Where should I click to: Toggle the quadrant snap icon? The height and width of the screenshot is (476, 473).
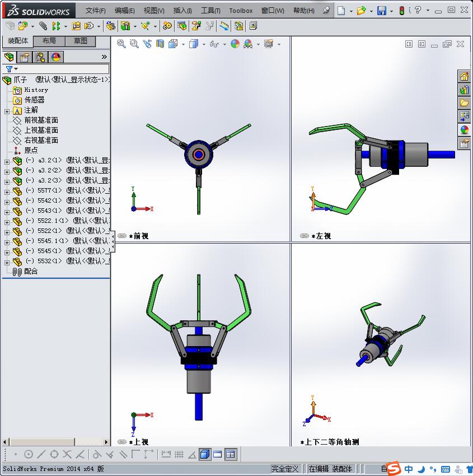pyautogui.click(x=54, y=455)
